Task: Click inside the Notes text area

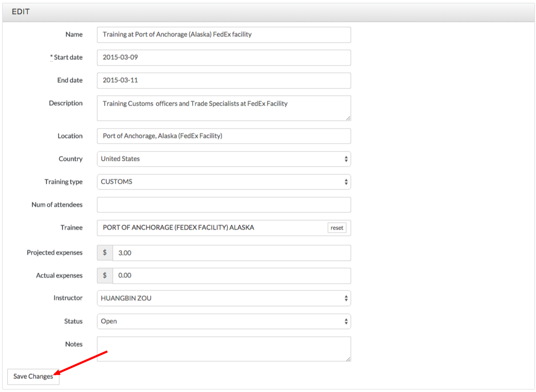Action: (x=223, y=349)
